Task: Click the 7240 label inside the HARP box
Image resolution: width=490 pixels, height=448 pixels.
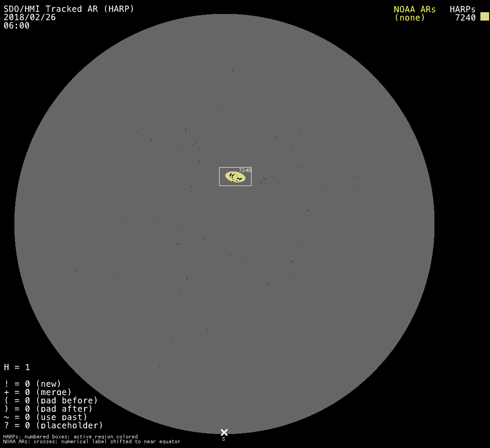Action: pos(245,170)
